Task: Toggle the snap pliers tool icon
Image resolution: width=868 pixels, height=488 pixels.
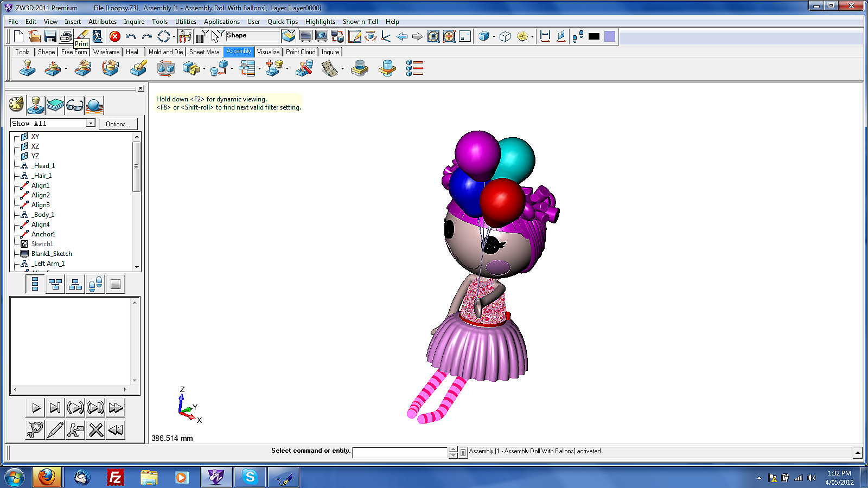Action: [184, 36]
